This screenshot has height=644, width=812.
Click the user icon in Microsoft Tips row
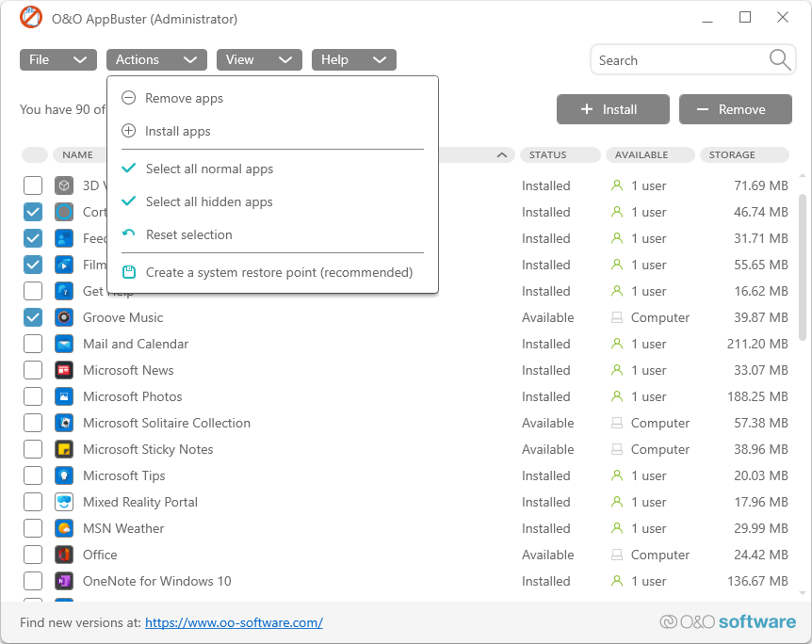(x=617, y=475)
